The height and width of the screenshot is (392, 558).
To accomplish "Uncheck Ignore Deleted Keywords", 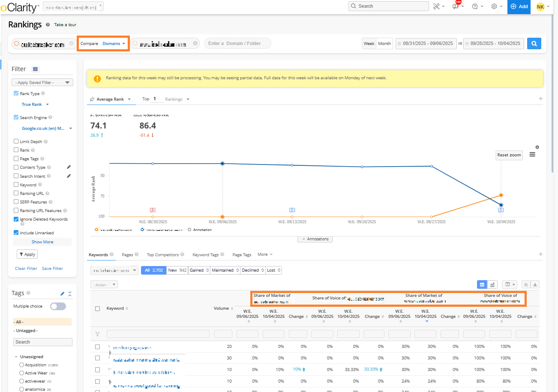I will click(16, 219).
